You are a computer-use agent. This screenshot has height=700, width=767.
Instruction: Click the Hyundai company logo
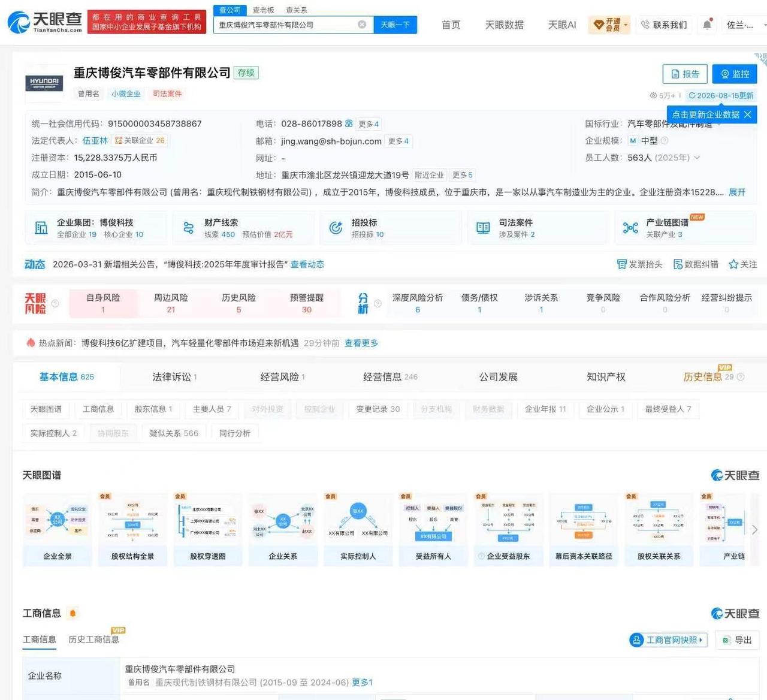44,83
